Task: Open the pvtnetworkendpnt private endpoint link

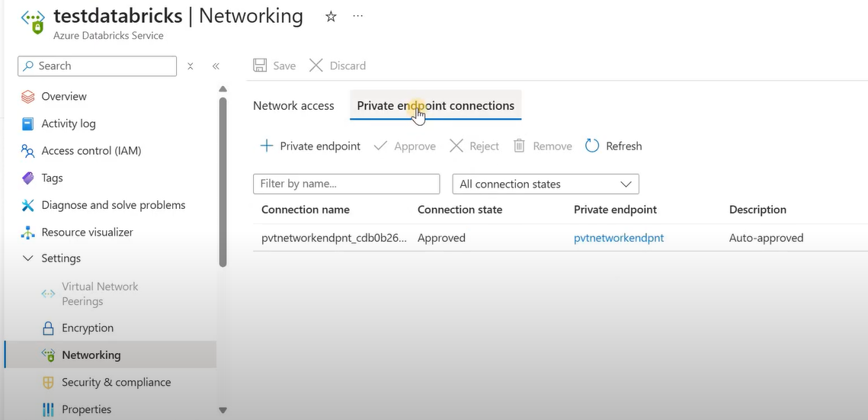Action: point(619,238)
